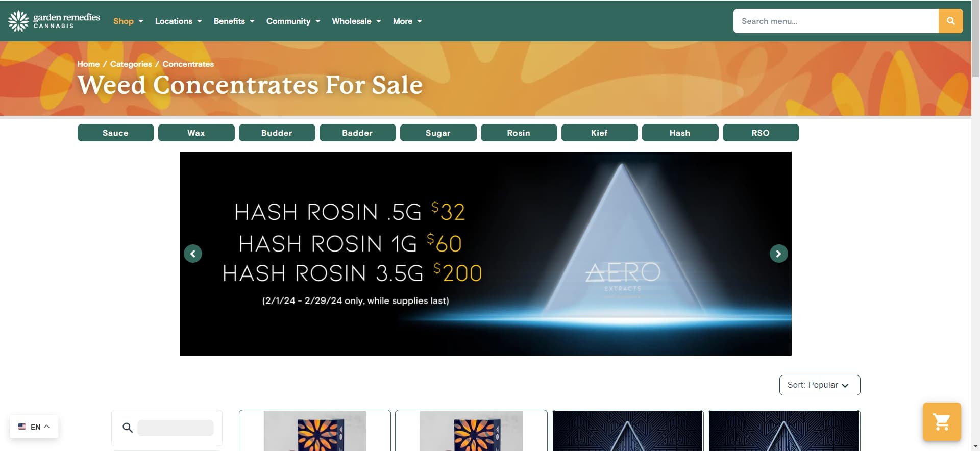980x451 pixels.
Task: Open the first orange-flower product card
Action: coord(315,430)
